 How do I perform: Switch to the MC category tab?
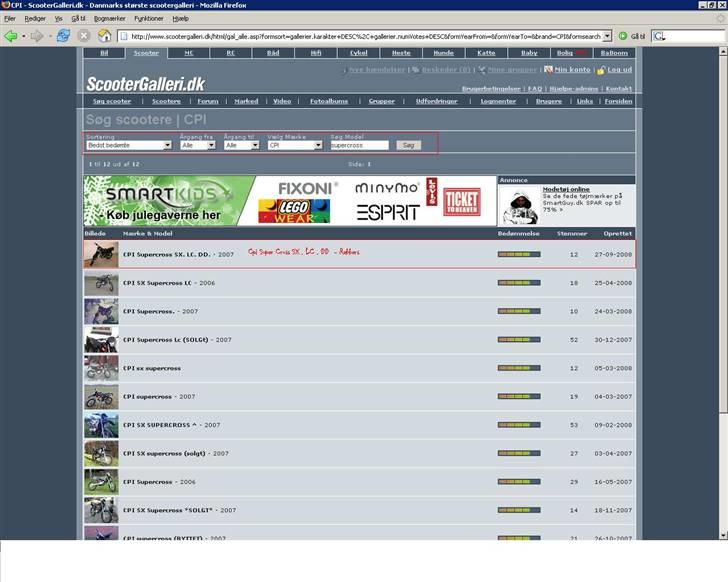[188, 52]
